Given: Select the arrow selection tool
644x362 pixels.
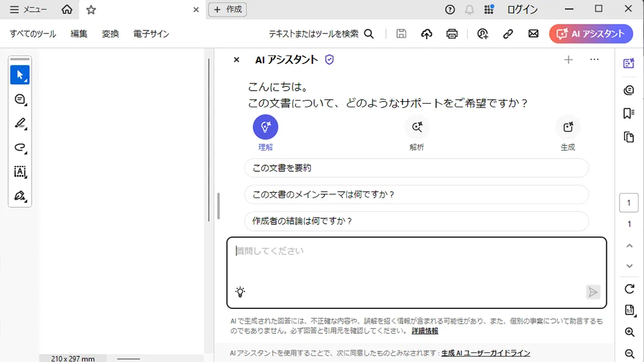Looking at the screenshot, I should click(20, 75).
